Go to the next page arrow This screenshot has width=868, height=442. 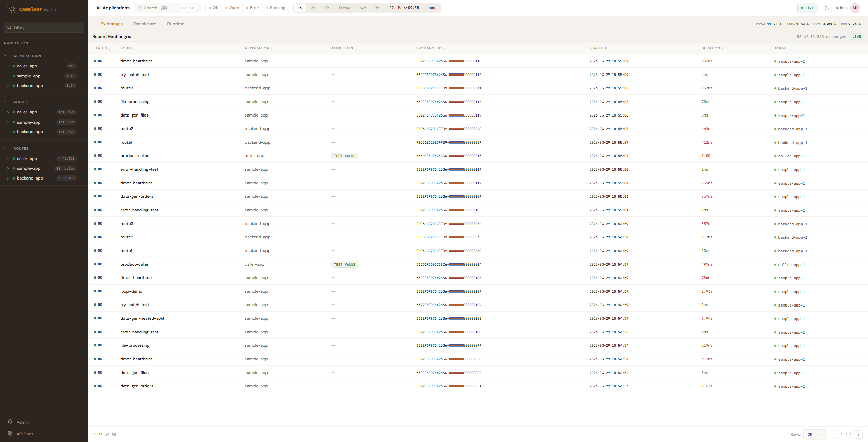[859, 435]
